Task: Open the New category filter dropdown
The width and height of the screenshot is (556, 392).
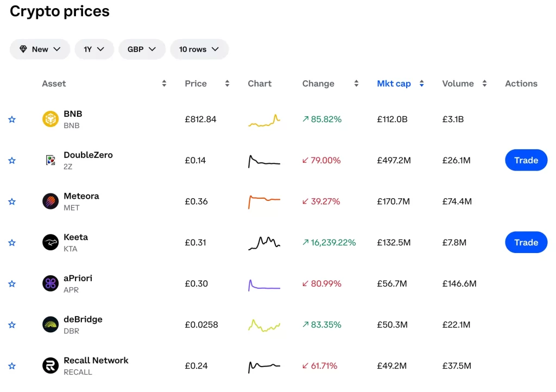Action: (x=40, y=49)
